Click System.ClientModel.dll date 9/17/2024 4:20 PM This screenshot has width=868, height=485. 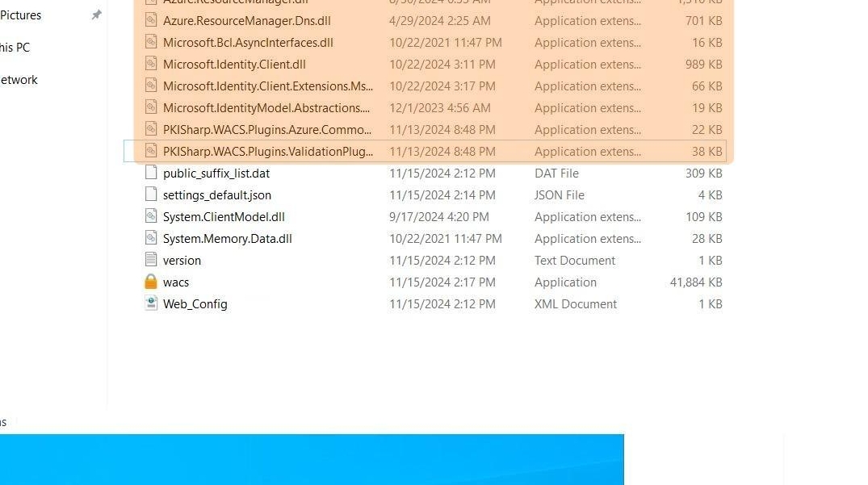click(439, 217)
